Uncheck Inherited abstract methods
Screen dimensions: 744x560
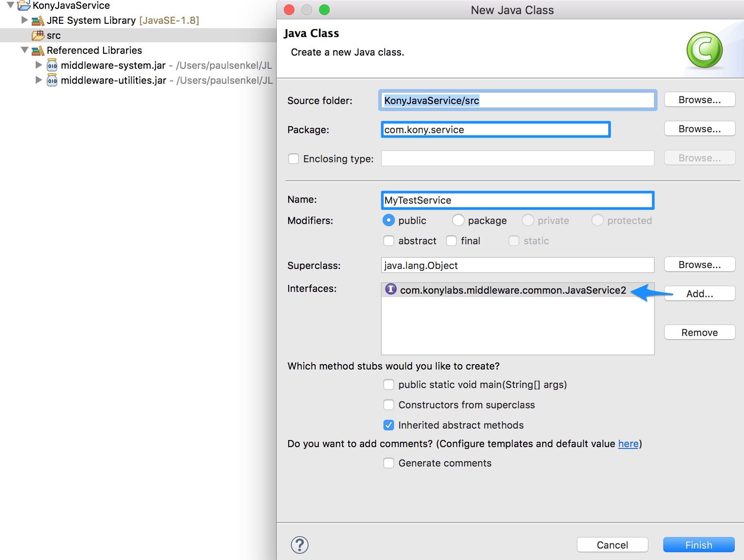(x=388, y=425)
